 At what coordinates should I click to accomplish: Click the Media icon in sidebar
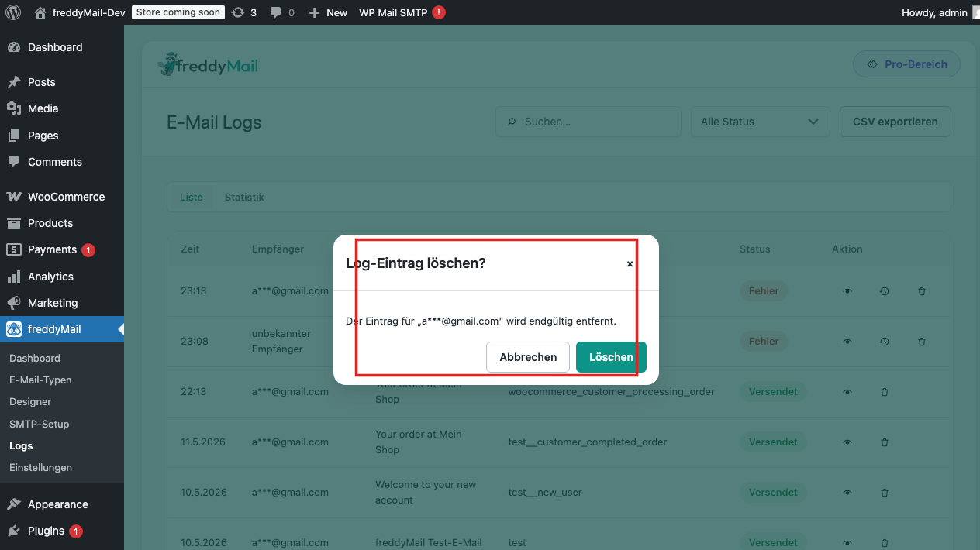coord(14,108)
